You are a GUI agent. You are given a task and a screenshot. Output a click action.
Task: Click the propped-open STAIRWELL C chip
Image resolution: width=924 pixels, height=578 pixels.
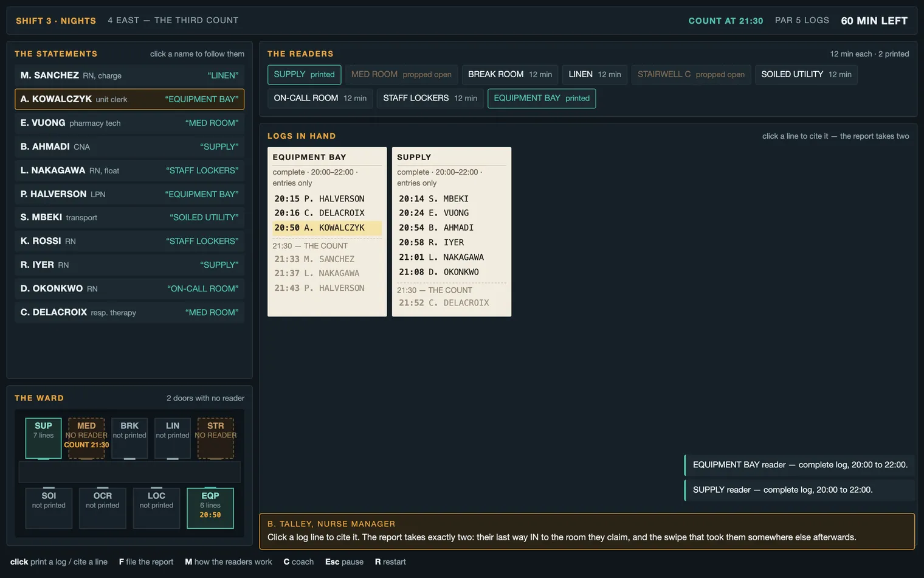(x=691, y=74)
